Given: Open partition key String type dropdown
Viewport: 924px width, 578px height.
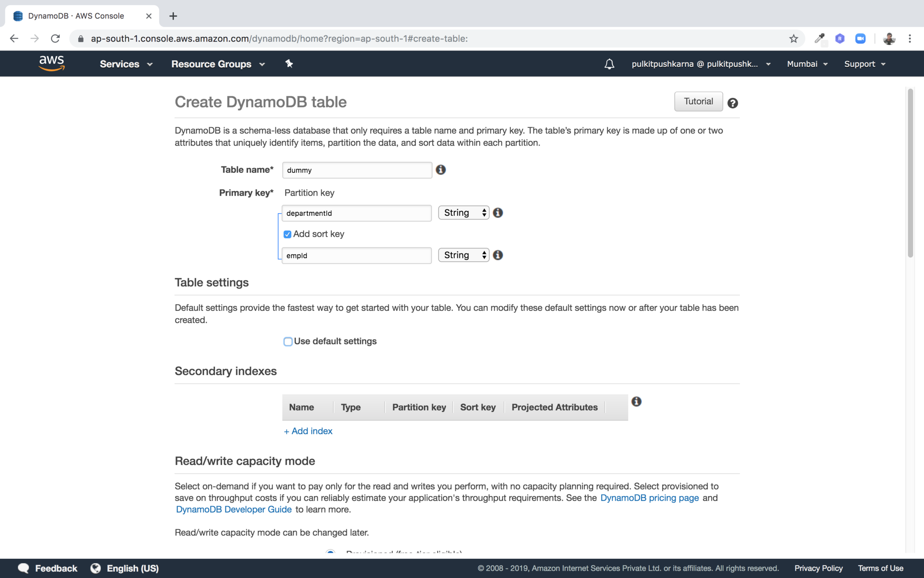Looking at the screenshot, I should tap(464, 213).
